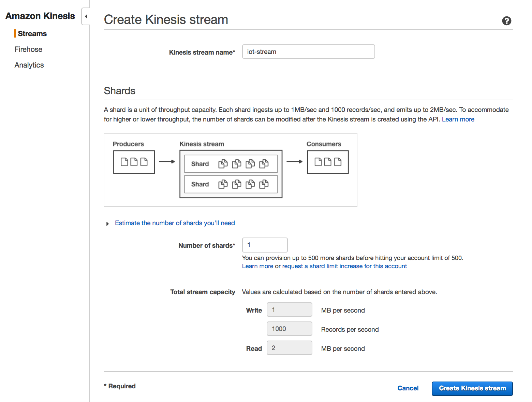532x402 pixels.
Task: Click the Producers documents icon in diagram
Action: [x=134, y=162]
